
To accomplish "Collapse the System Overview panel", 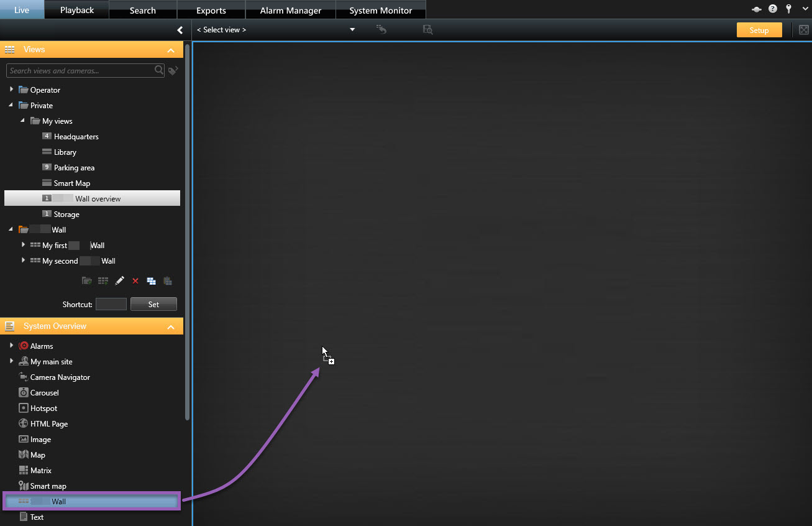I will (x=171, y=326).
